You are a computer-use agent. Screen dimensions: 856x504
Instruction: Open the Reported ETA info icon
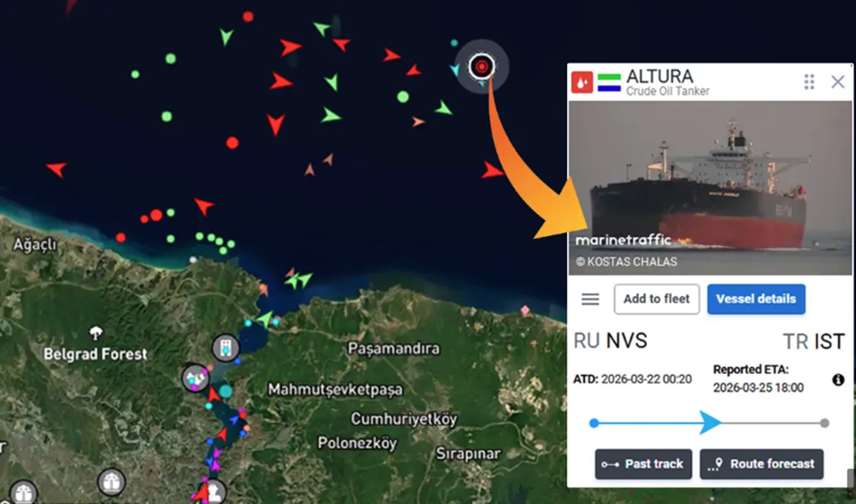pyautogui.click(x=838, y=380)
